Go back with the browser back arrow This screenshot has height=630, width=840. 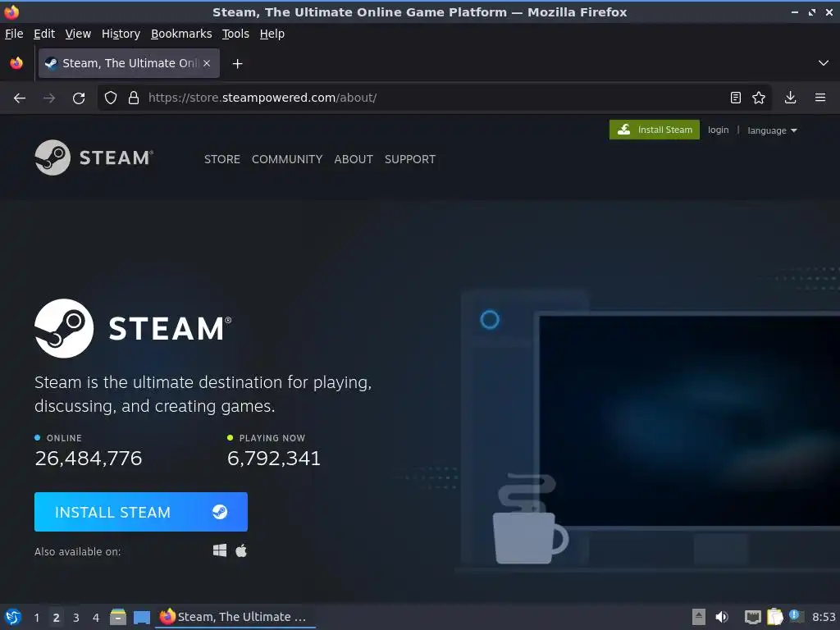click(x=20, y=98)
